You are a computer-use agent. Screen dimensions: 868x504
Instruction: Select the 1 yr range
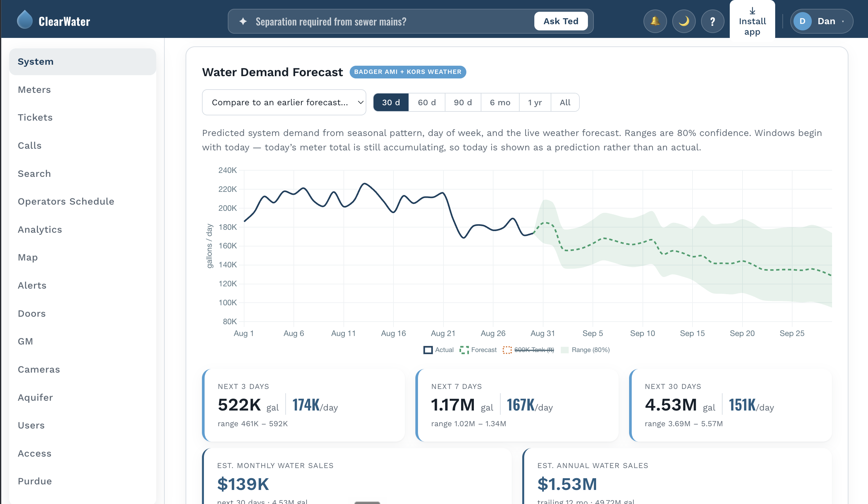pos(535,102)
